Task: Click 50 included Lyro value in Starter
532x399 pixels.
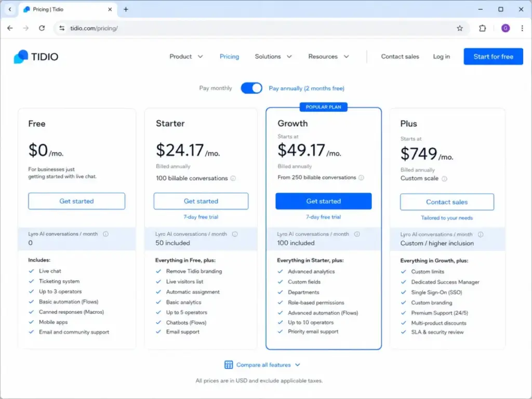Action: (x=172, y=243)
